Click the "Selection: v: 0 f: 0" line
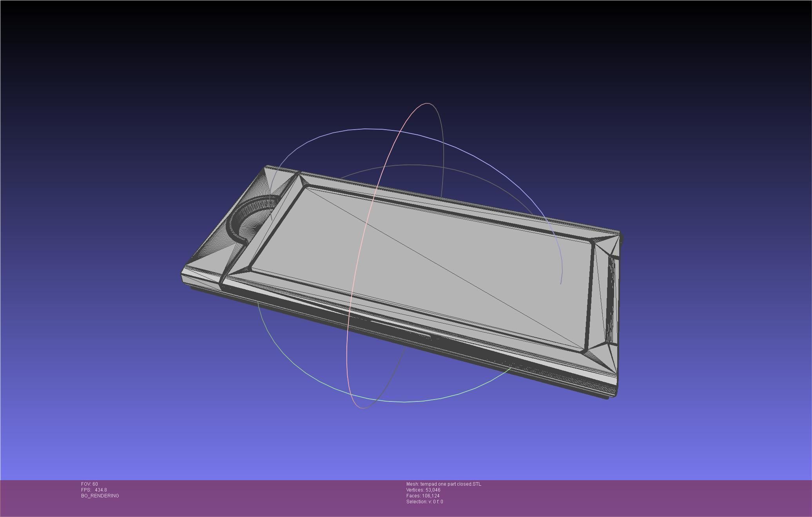 pyautogui.click(x=425, y=502)
